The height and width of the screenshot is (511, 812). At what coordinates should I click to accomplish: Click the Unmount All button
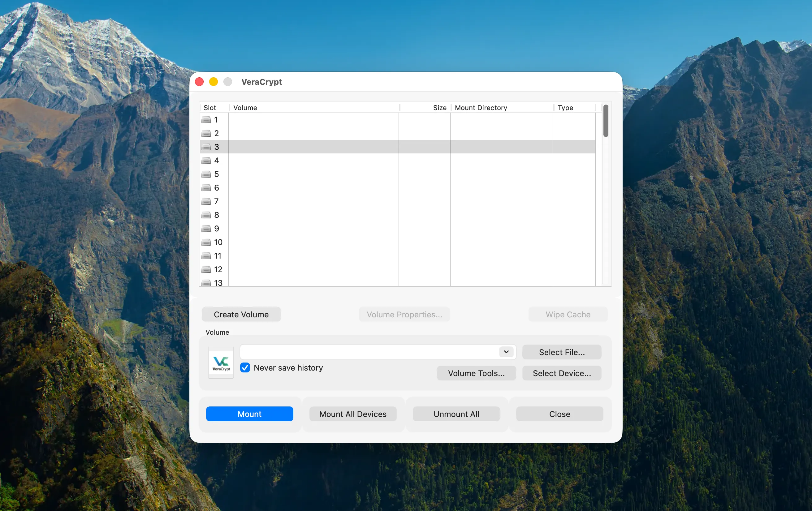(456, 414)
